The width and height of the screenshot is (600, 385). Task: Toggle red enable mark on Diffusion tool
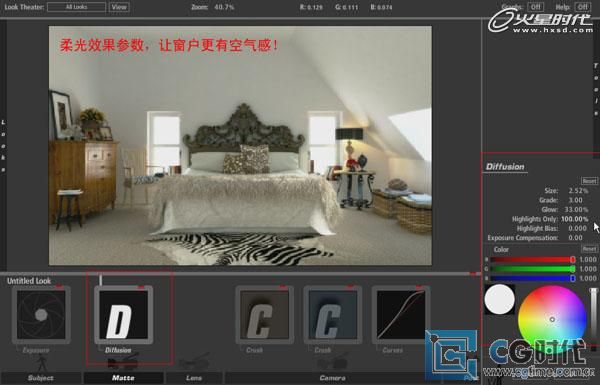[141, 286]
